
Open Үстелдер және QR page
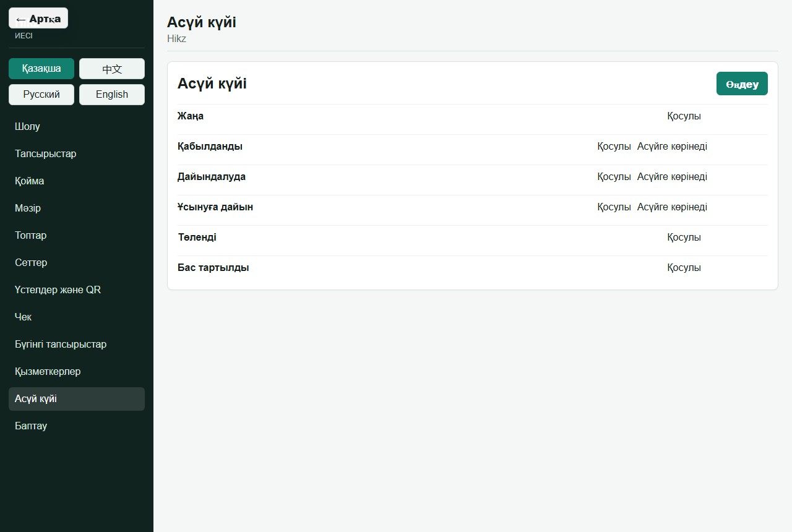click(77, 290)
